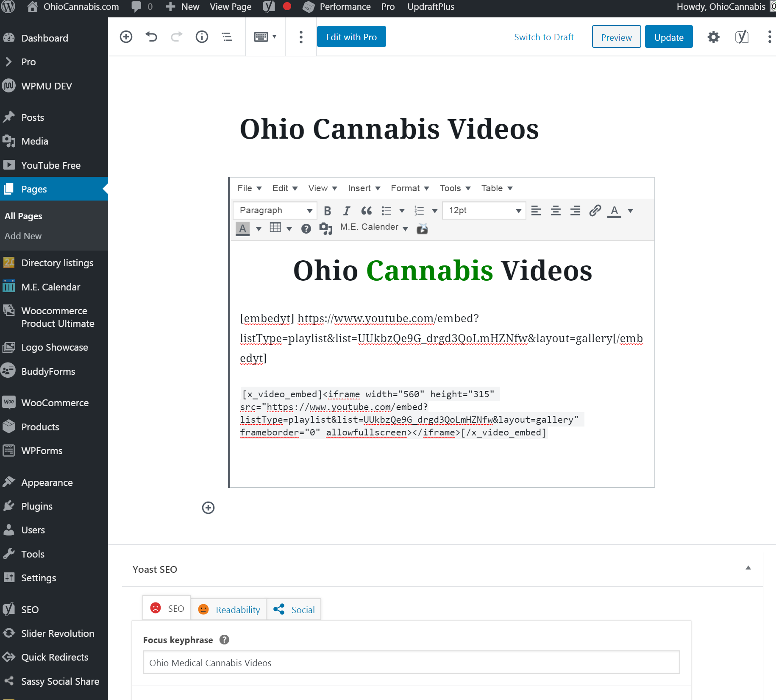The height and width of the screenshot is (700, 776).
Task: Open the 12pt font size dropdown
Action: [x=484, y=210]
